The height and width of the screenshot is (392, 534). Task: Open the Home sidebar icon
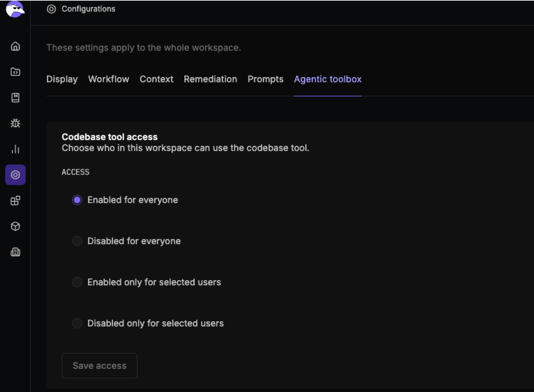[15, 46]
